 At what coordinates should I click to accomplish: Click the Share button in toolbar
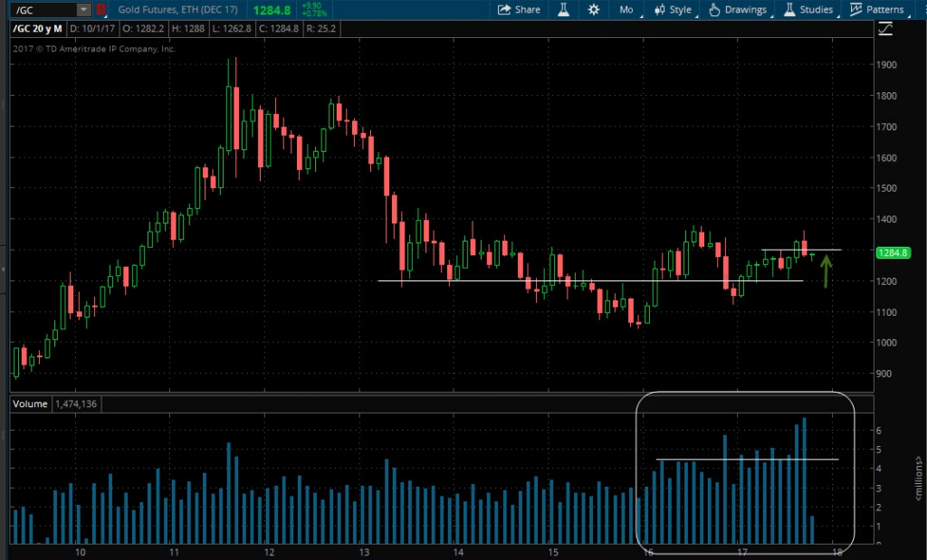[x=519, y=10]
